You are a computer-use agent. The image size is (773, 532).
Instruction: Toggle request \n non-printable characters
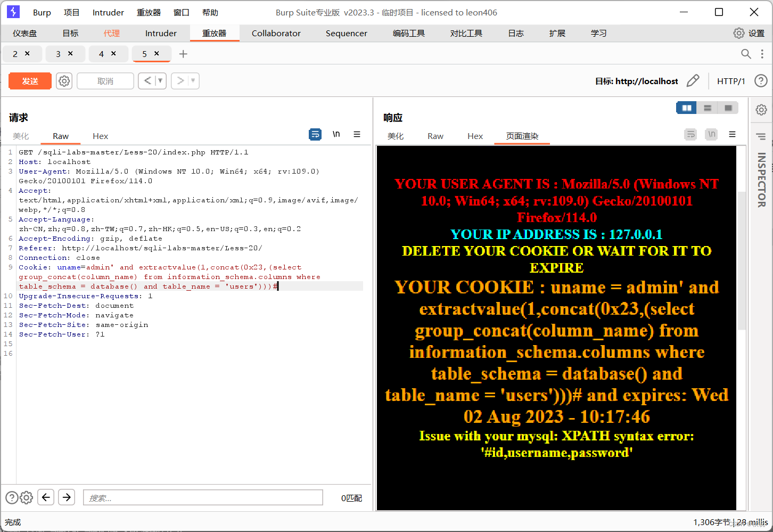336,134
